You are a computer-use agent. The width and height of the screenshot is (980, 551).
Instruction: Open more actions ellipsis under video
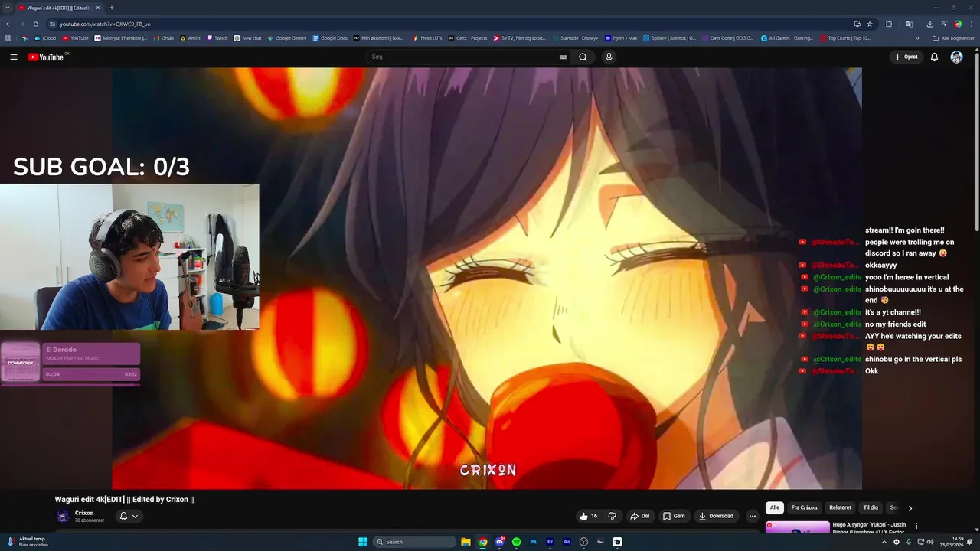(752, 516)
